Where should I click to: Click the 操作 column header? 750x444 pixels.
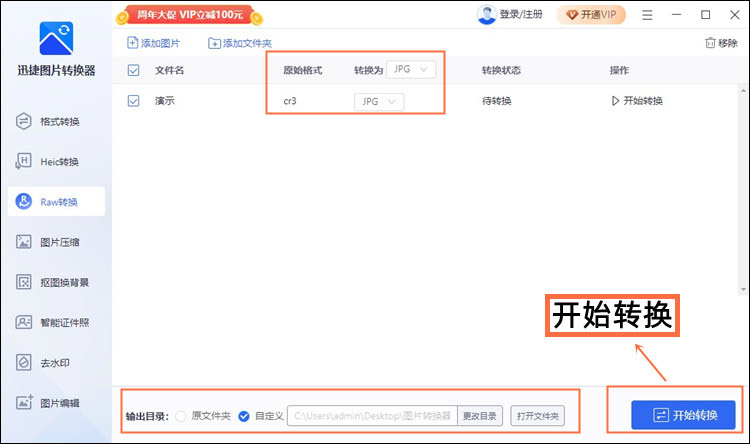click(x=619, y=70)
